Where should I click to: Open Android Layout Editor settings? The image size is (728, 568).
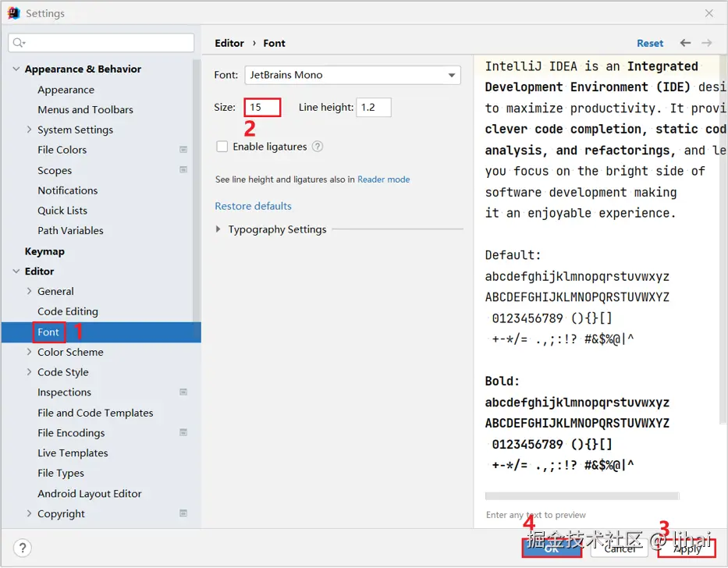point(90,494)
